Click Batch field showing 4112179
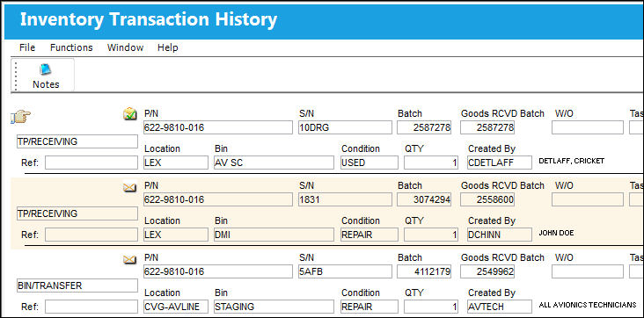Viewport: 644px width, 318px height. [x=424, y=271]
